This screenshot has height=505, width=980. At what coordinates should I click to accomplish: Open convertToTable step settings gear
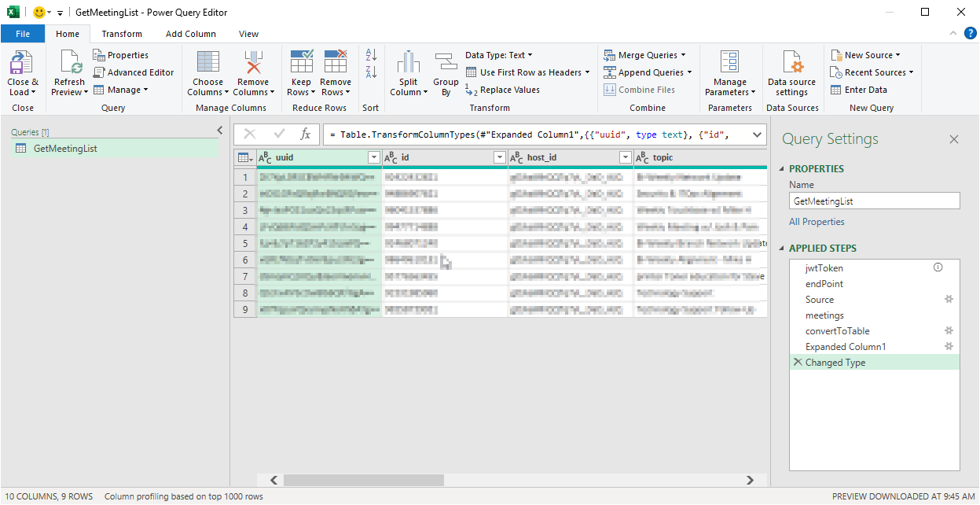(949, 331)
